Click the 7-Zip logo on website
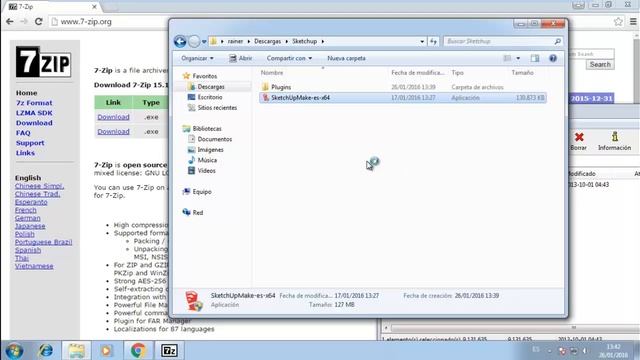Image resolution: width=640 pixels, height=360 pixels. 43,62
